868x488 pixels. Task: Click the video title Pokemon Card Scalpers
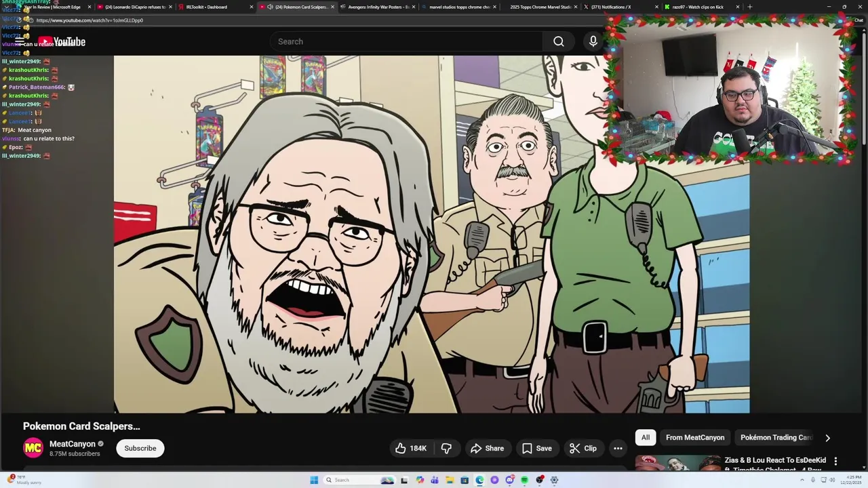(81, 426)
